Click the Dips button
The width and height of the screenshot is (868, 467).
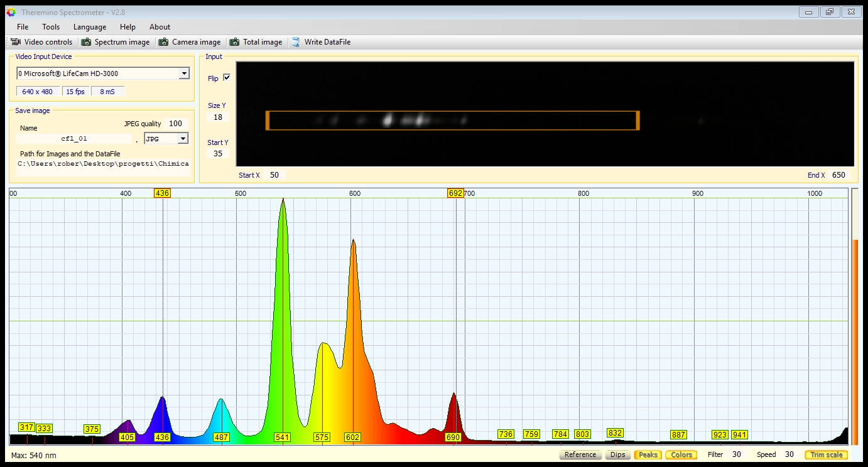click(x=617, y=454)
